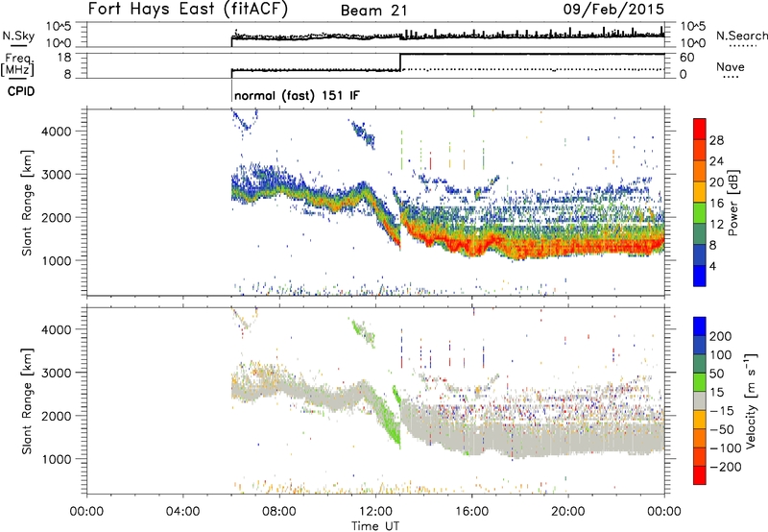
Task: Click the green velocity streak near 12:30
Action: tap(389, 422)
